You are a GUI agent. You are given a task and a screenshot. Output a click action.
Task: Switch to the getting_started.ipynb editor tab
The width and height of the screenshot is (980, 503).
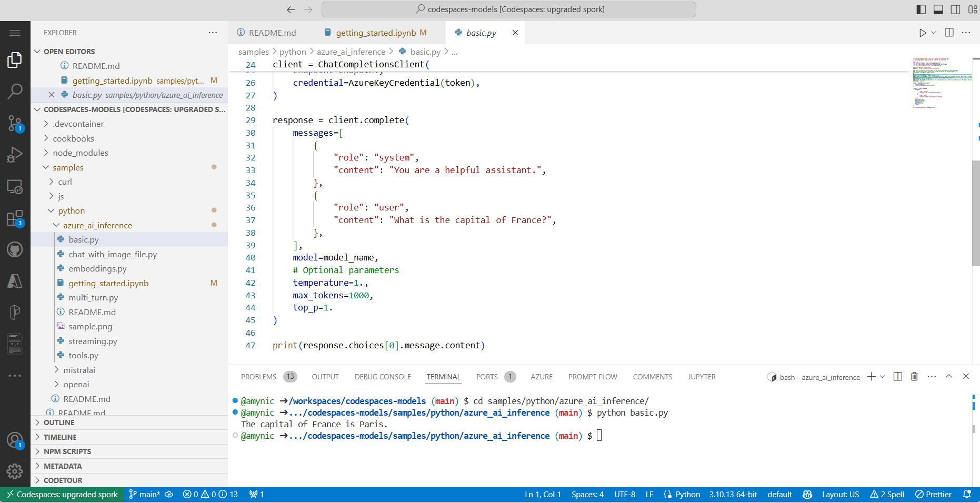[x=376, y=33]
